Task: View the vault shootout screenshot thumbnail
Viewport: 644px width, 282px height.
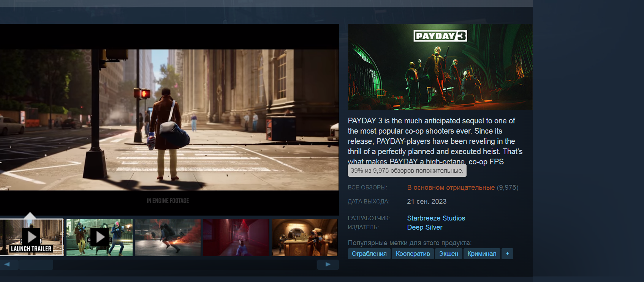Action: 304,237
